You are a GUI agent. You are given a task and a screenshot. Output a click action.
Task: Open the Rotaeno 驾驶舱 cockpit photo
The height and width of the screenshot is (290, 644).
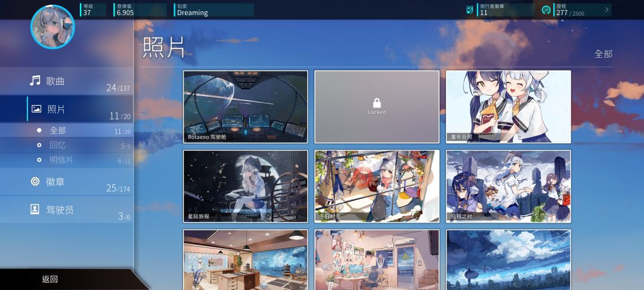[x=246, y=107]
